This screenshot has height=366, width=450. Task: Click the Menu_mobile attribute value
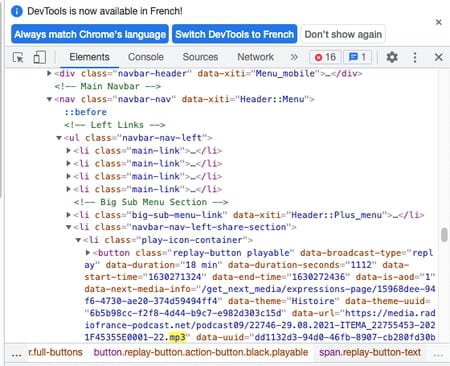285,73
